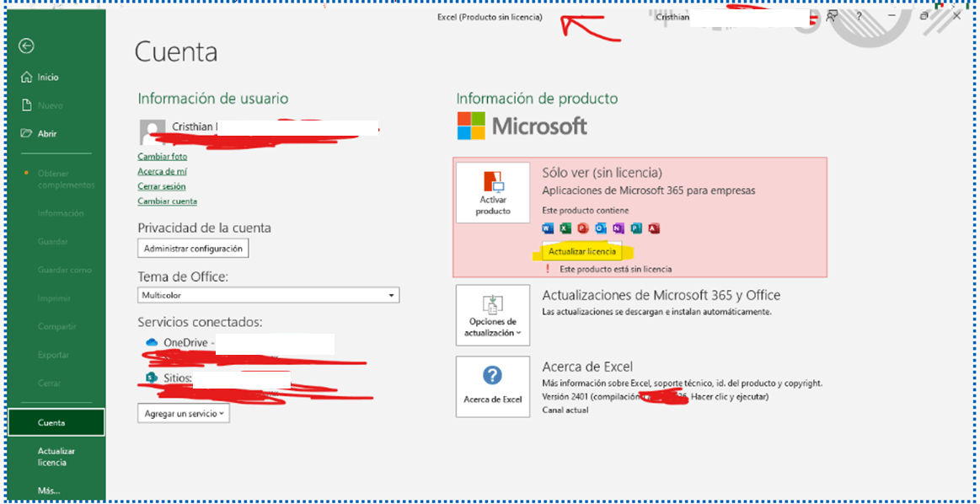Viewport: 980px width, 504px height.
Task: Click the OneDrive cloud icon
Action: pos(152,343)
